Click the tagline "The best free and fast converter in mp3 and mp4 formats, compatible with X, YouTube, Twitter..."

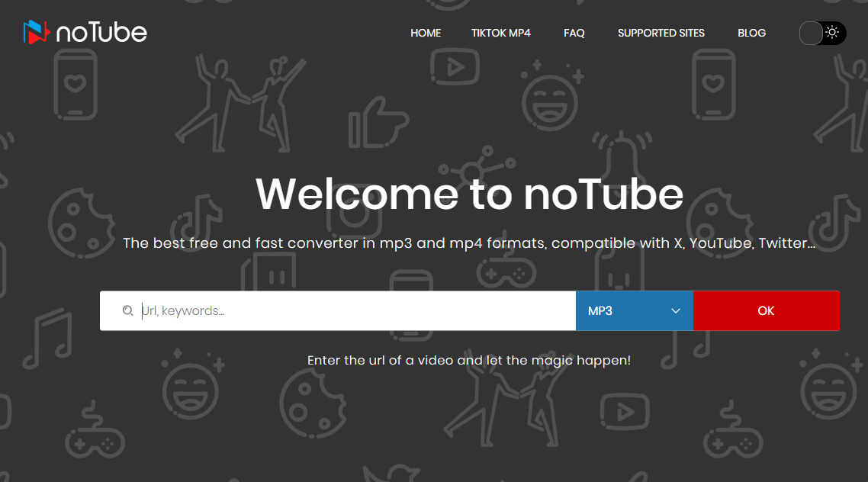click(469, 243)
